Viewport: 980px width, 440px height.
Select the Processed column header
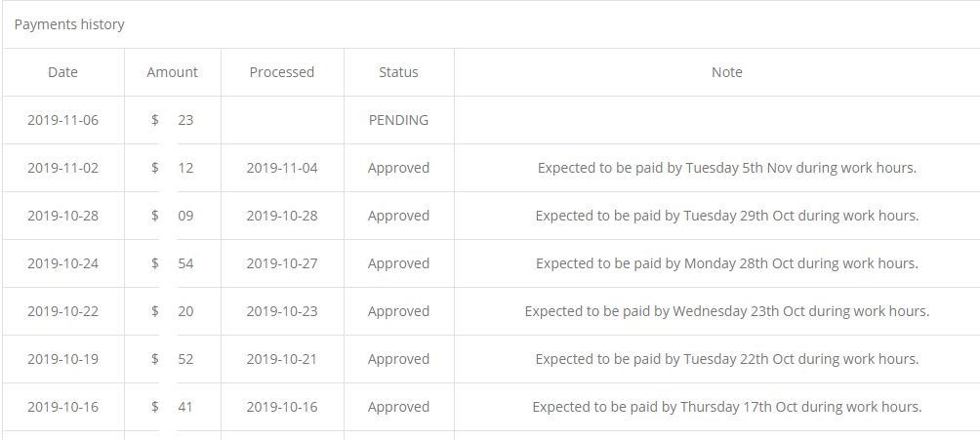point(282,72)
